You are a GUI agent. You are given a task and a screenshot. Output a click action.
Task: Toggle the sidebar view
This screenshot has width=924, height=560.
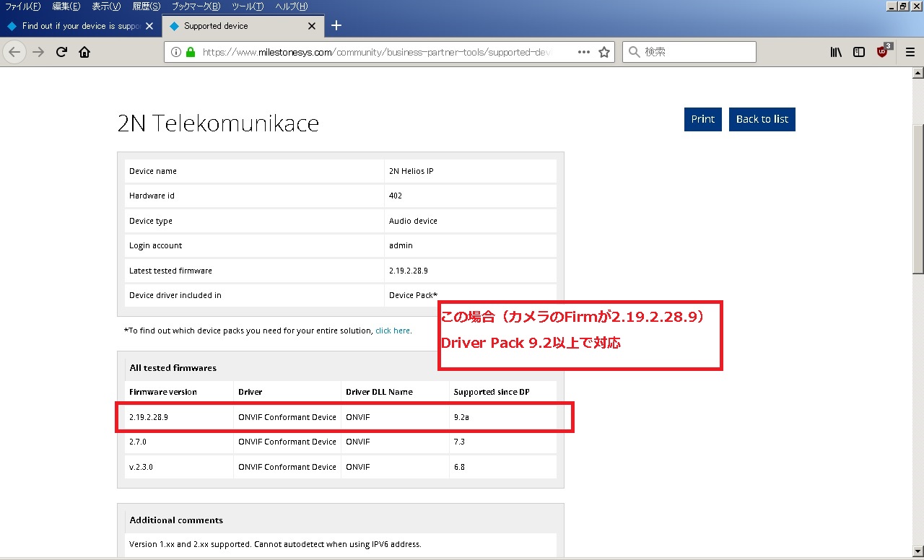859,52
